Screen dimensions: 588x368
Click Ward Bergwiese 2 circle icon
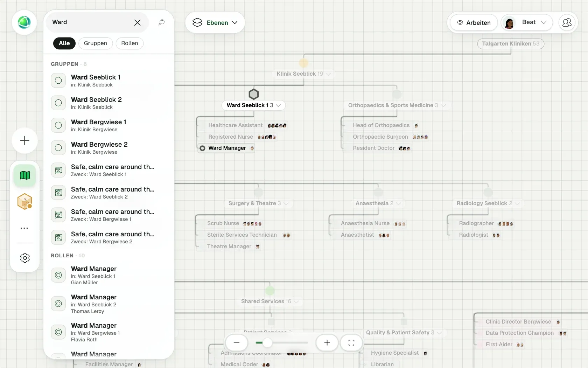tap(58, 148)
